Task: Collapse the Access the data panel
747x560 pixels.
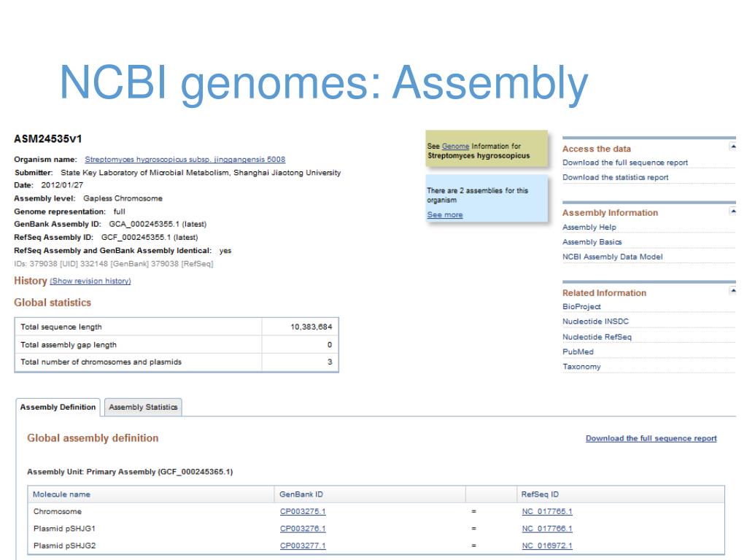Action: coord(732,147)
